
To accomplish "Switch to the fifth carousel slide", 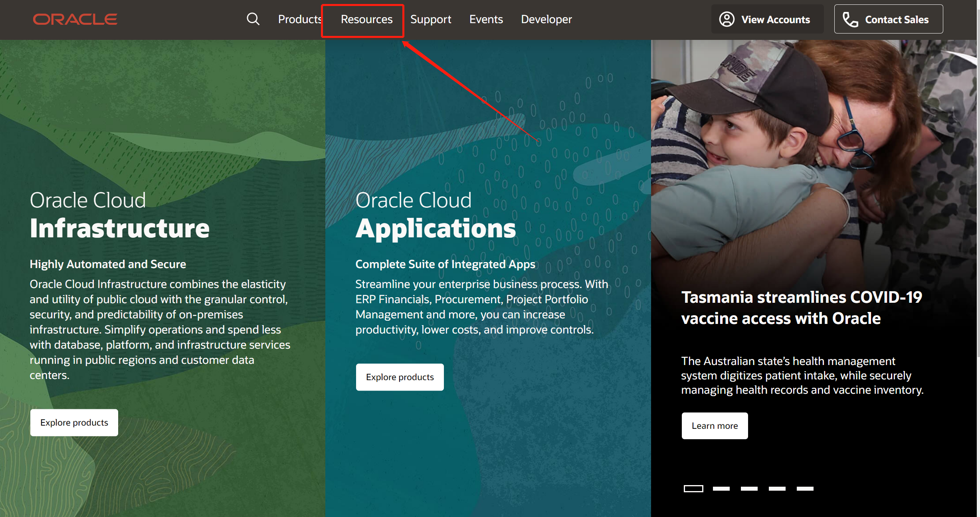I will pyautogui.click(x=805, y=489).
